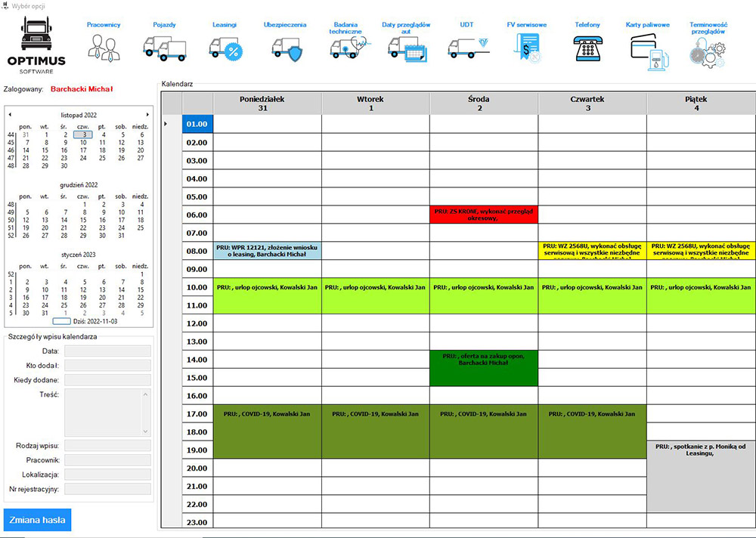The height and width of the screenshot is (538, 756).
Task: Open the UDT truck icon
Action: tap(466, 48)
